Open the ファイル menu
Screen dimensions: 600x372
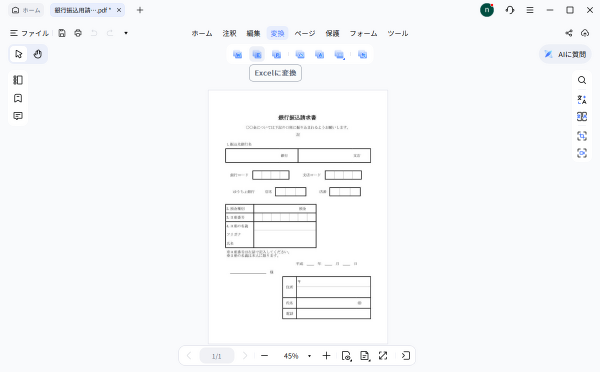click(29, 33)
